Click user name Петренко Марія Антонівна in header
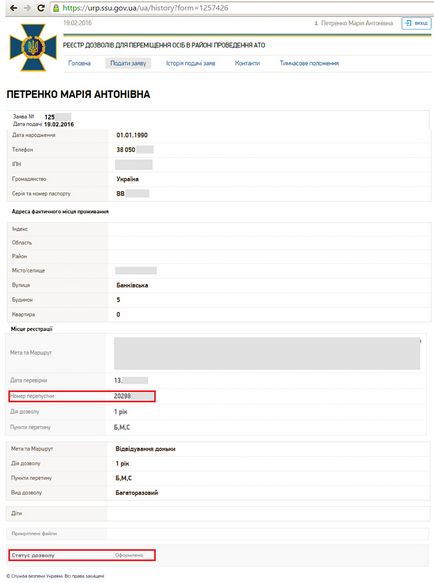 point(357,23)
